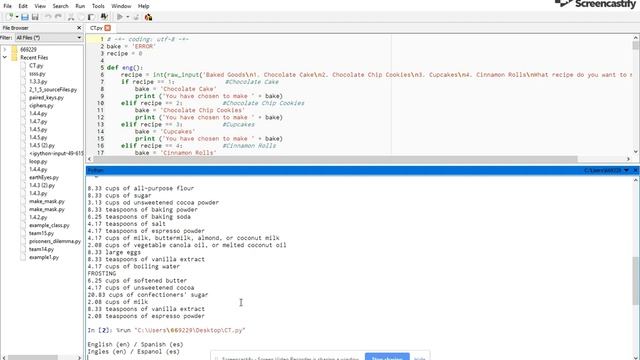
Task: Open the Search menu
Action: 60,6
